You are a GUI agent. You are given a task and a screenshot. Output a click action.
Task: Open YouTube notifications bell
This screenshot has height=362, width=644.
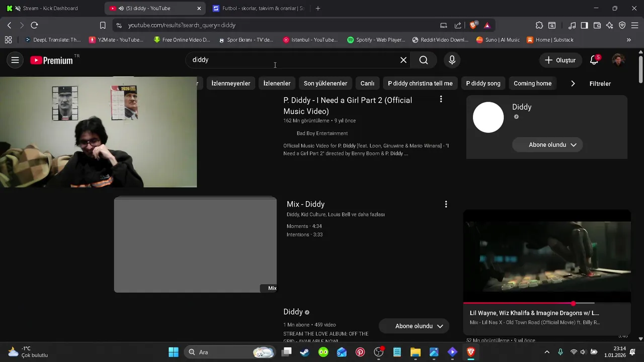pos(594,60)
